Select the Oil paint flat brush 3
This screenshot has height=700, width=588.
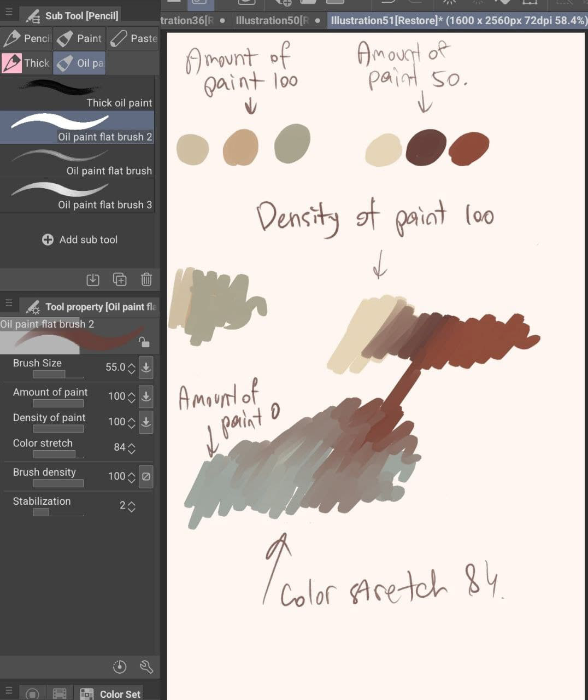coord(77,196)
